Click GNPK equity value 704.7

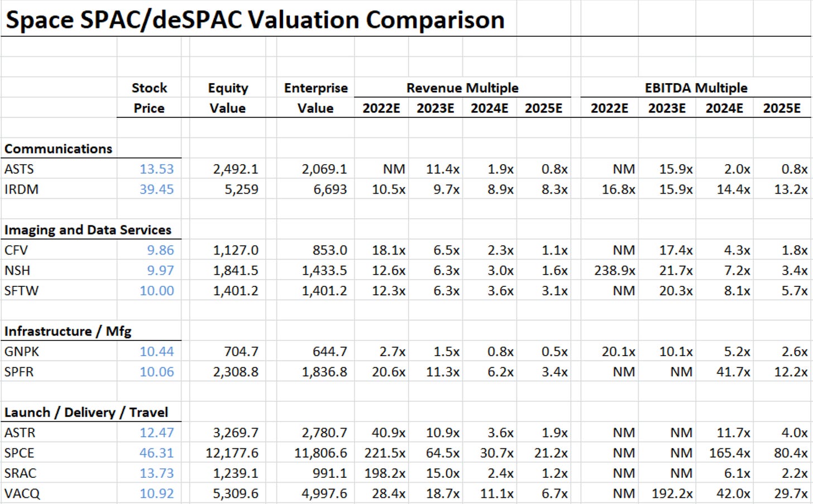241,352
